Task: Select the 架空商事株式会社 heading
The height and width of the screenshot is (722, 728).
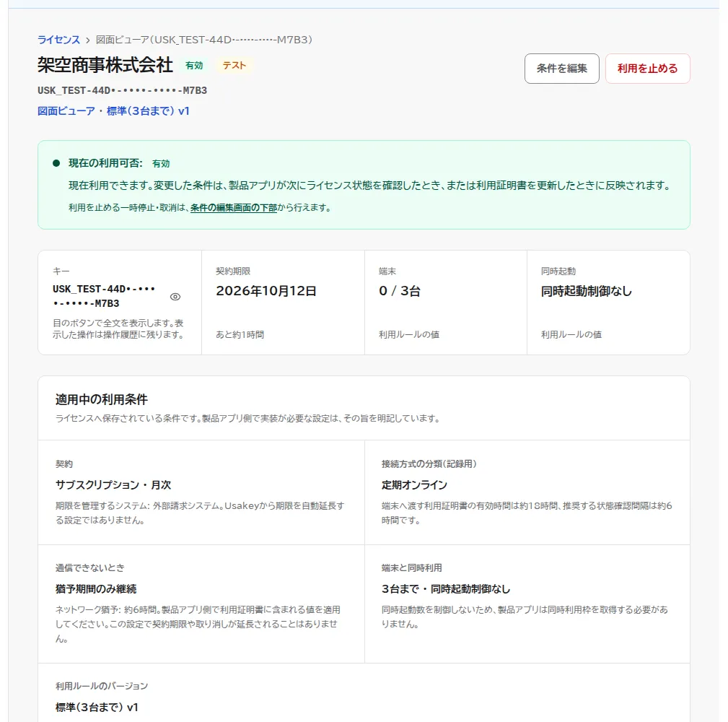Action: coord(105,65)
